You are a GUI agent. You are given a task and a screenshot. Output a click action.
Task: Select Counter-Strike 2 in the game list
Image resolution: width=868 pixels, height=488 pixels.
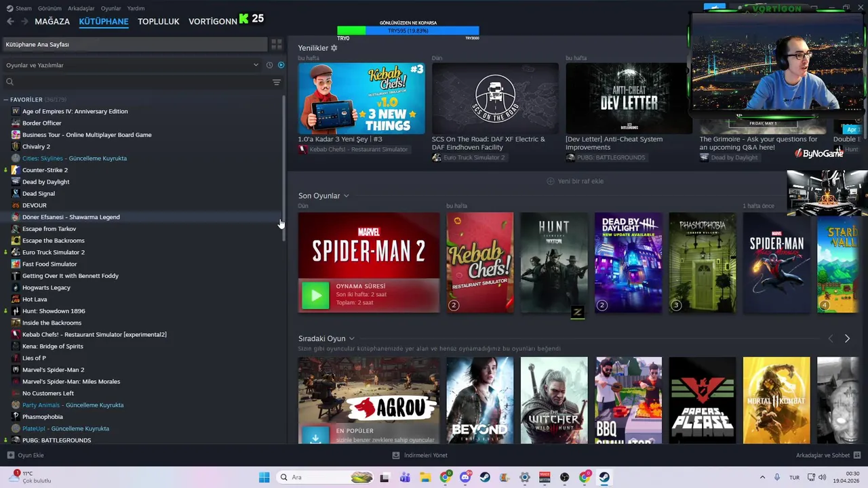click(45, 170)
